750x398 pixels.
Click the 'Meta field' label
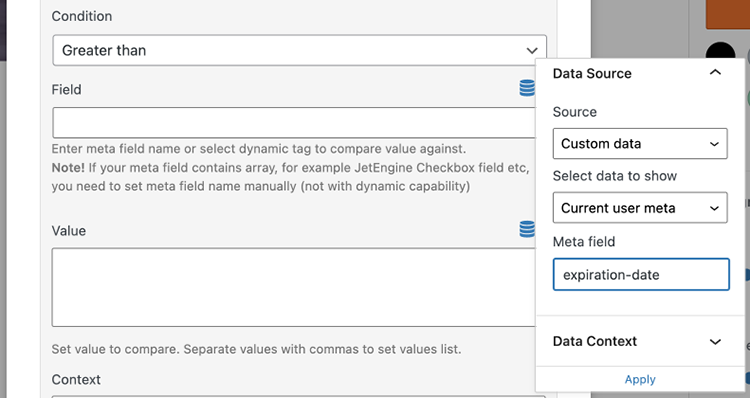pos(584,242)
